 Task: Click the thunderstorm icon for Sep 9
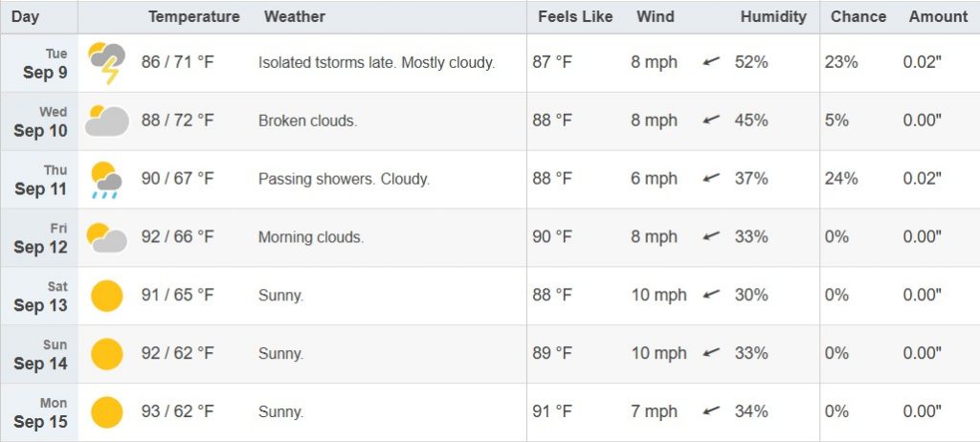107,63
